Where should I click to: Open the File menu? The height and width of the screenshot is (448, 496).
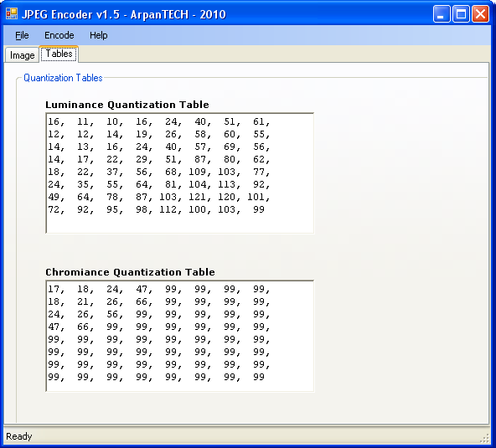tap(22, 35)
